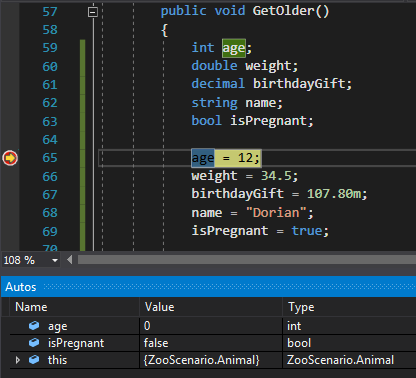This screenshot has width=416, height=378.
Task: Click the age variable cube icon
Action: 34,325
